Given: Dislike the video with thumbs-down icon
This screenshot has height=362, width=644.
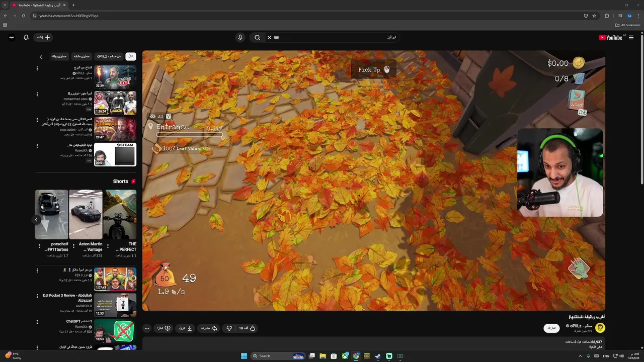Looking at the screenshot, I should point(229,328).
